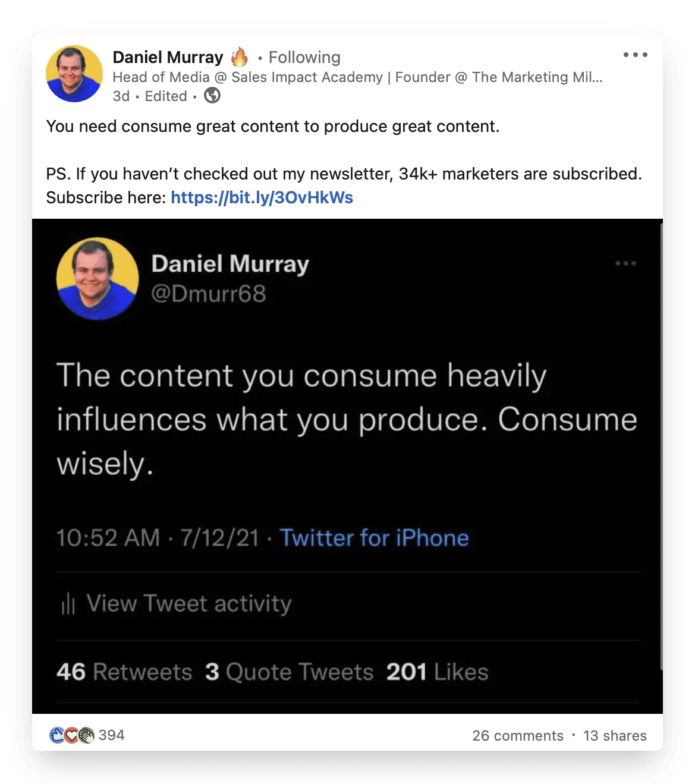The height and width of the screenshot is (784, 695).
Task: Click the @Dmurr68 Twitter handle
Action: click(x=209, y=294)
